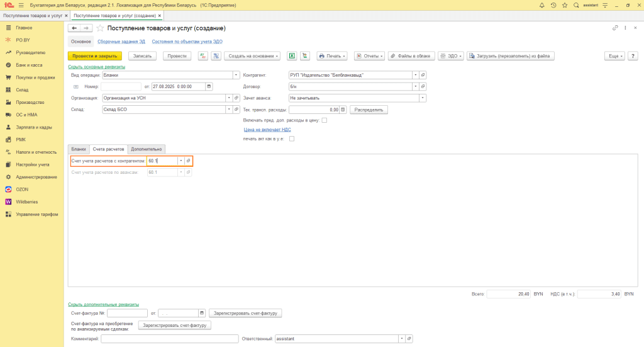Open global search magnifier
This screenshot has width=644, height=347.
[x=576, y=5]
